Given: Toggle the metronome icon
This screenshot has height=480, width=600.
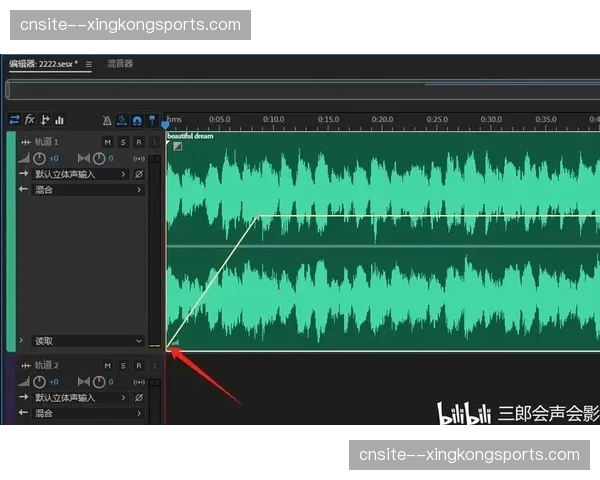Looking at the screenshot, I should tap(107, 120).
